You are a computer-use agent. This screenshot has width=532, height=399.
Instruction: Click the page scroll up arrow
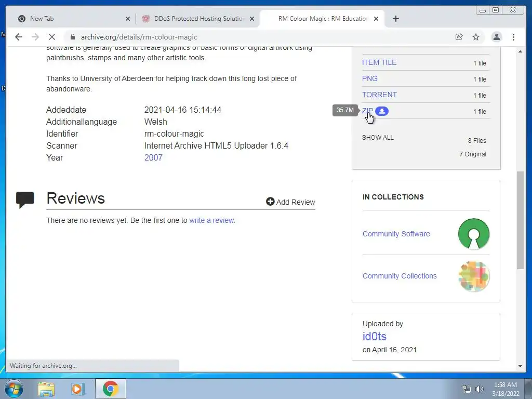point(520,51)
